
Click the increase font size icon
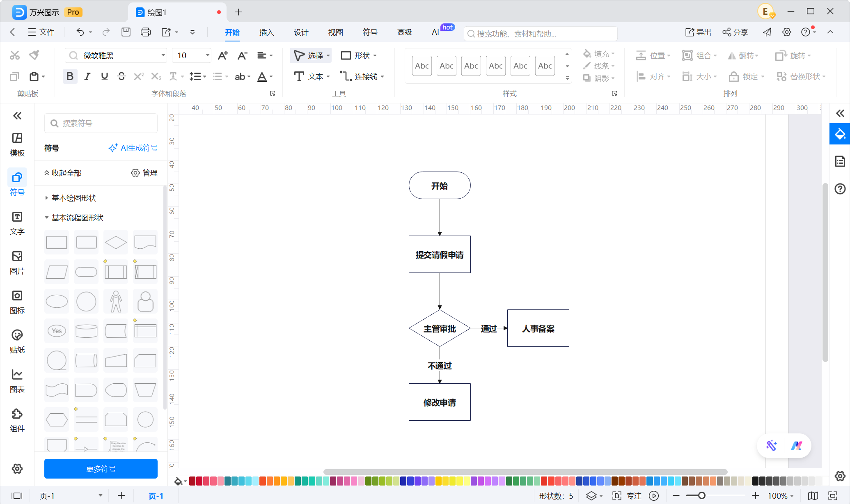coord(223,55)
